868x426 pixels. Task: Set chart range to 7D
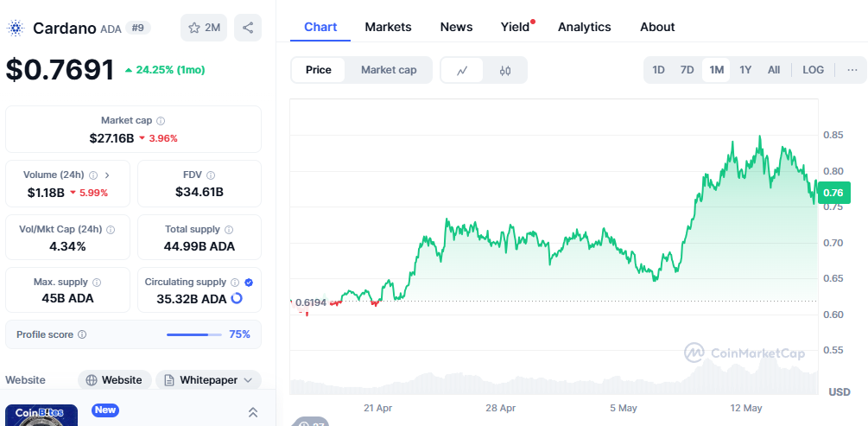[x=687, y=70]
